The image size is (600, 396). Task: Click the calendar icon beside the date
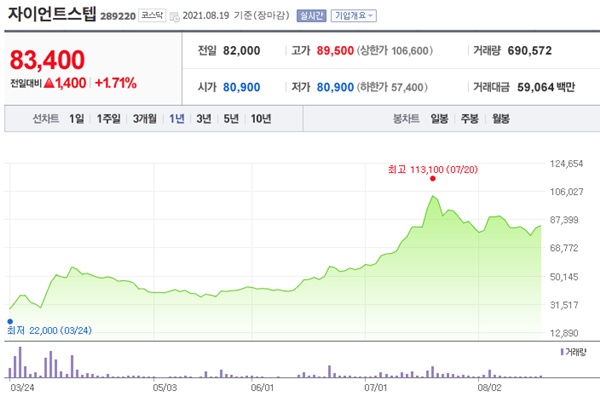tap(174, 16)
